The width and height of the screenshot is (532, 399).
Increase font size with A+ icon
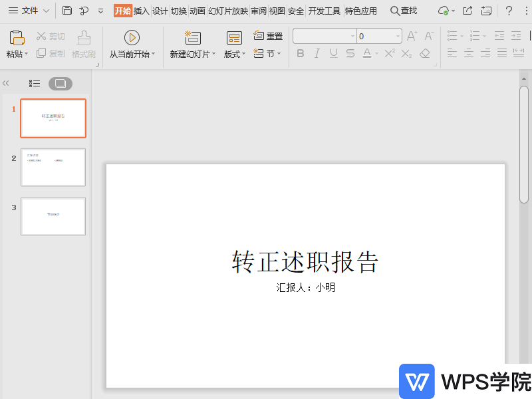tap(412, 35)
